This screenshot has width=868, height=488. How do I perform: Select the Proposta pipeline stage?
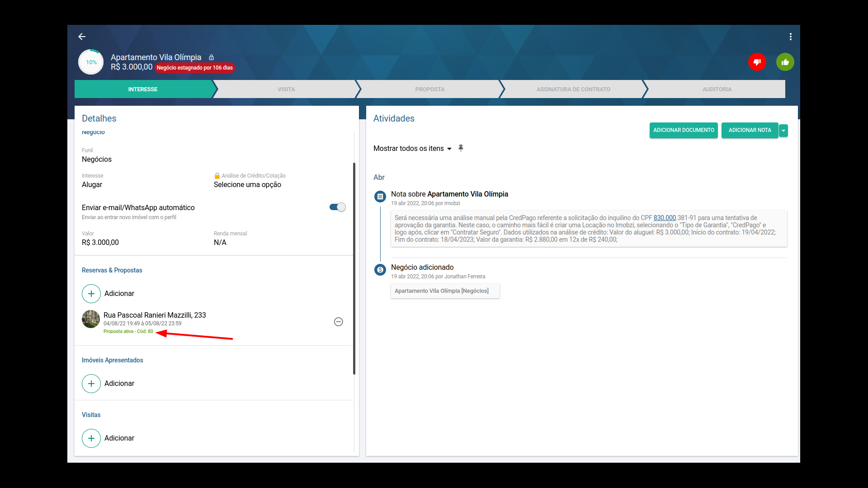429,89
